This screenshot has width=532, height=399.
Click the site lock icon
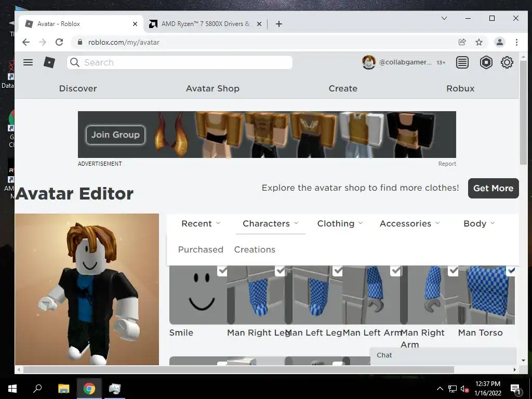click(80, 42)
